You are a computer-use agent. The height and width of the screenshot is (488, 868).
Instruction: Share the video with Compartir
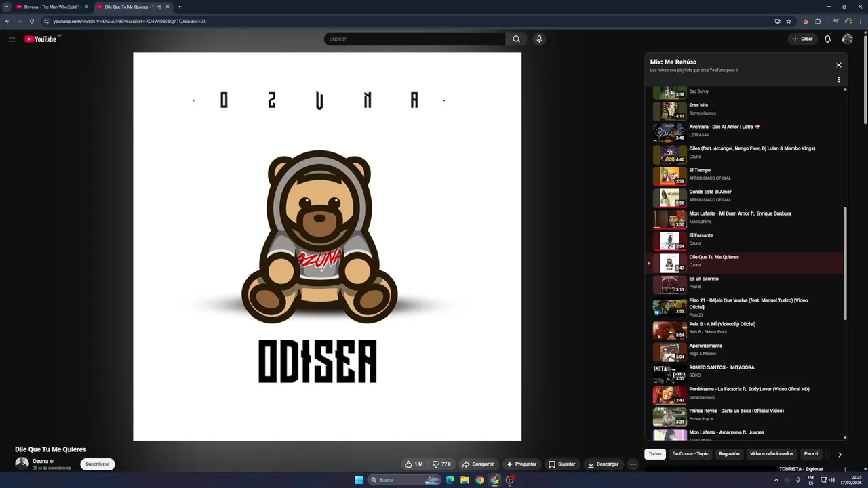coord(478,464)
